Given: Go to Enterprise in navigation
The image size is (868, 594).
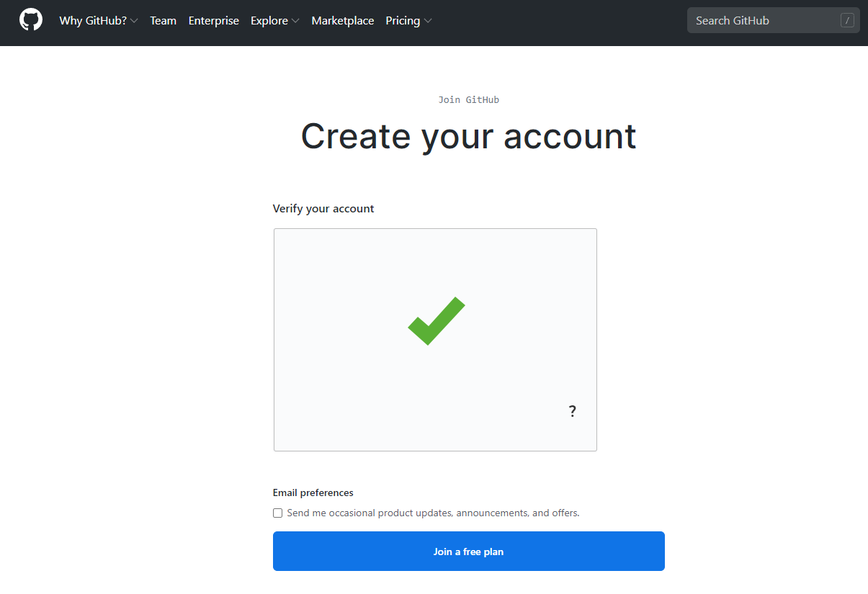Looking at the screenshot, I should pyautogui.click(x=214, y=21).
